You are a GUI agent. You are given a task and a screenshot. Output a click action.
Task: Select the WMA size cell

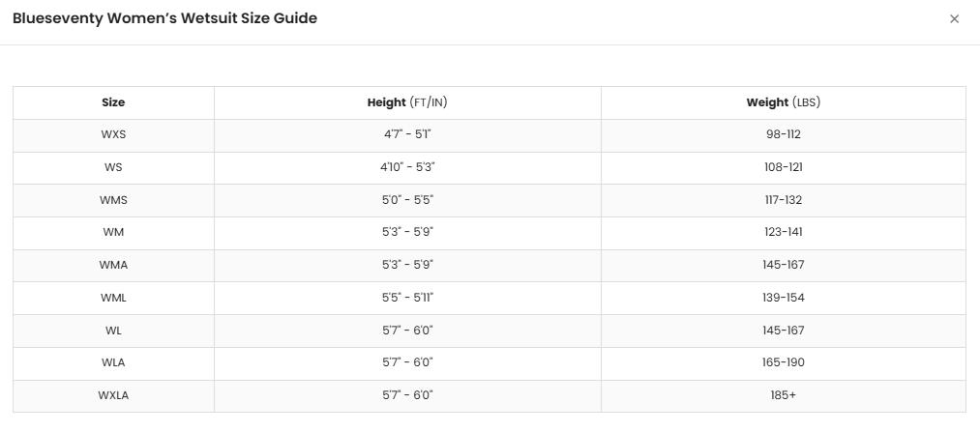coord(113,266)
